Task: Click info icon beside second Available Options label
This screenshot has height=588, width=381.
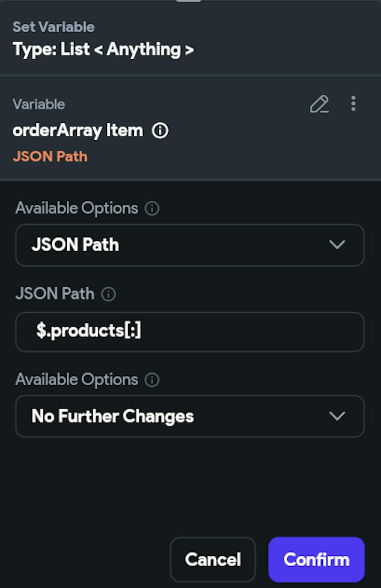Action: click(152, 380)
